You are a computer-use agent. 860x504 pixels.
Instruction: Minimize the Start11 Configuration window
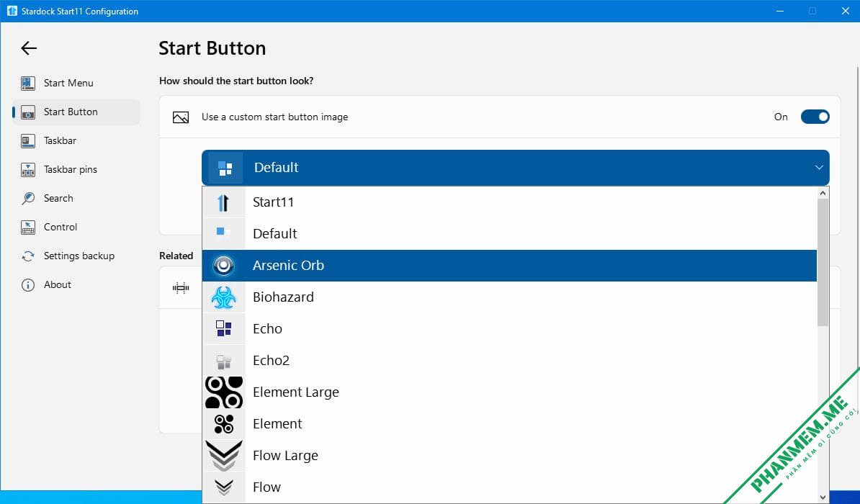pos(780,11)
